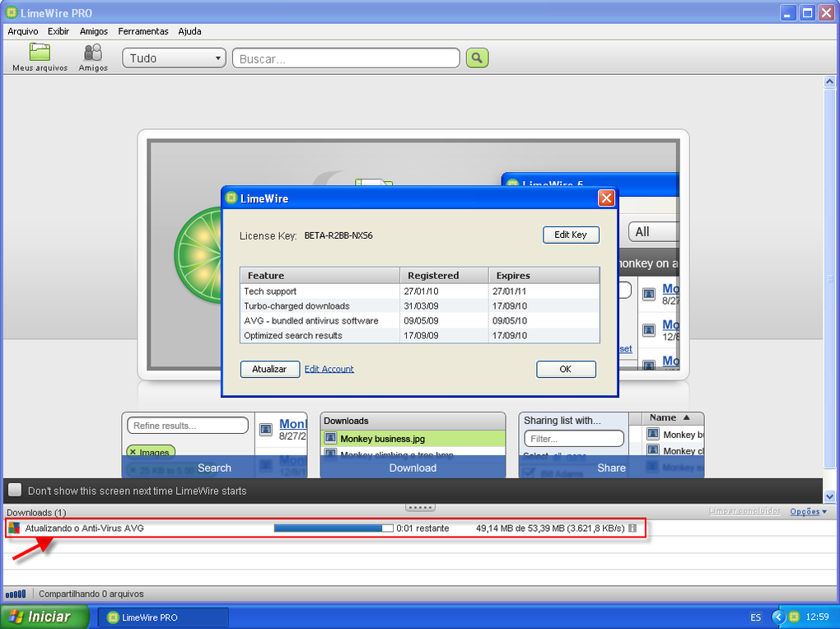
Task: Confirm the dialog with OK
Action: (x=566, y=369)
